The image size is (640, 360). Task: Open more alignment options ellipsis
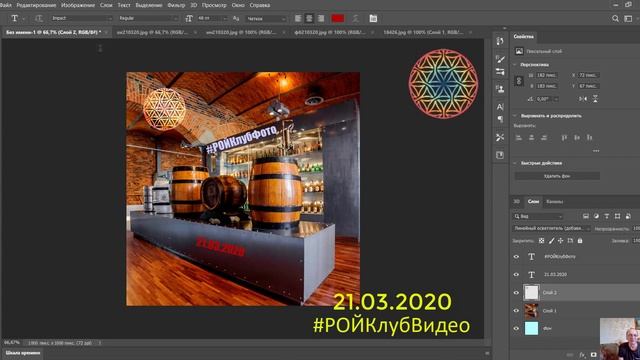[596, 151]
